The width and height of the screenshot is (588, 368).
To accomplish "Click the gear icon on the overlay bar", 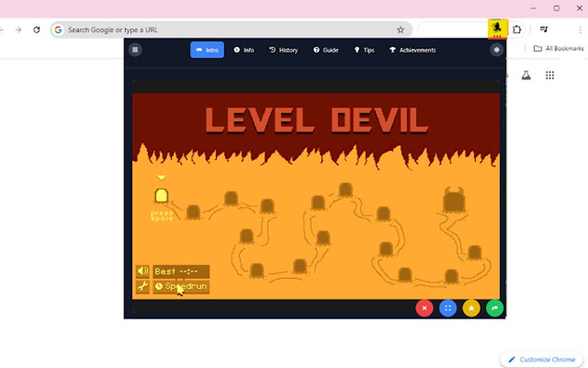I will click(496, 50).
